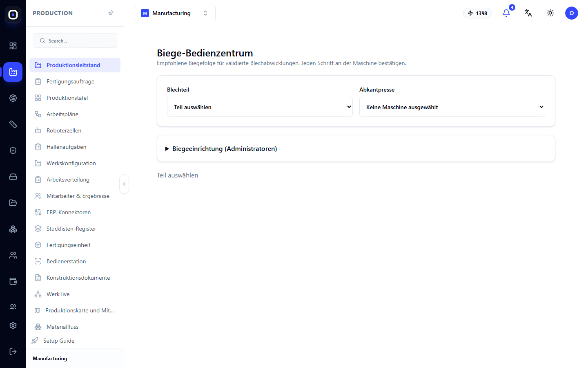Select the highlighted production factory rail icon
The height and width of the screenshot is (368, 588).
(13, 72)
